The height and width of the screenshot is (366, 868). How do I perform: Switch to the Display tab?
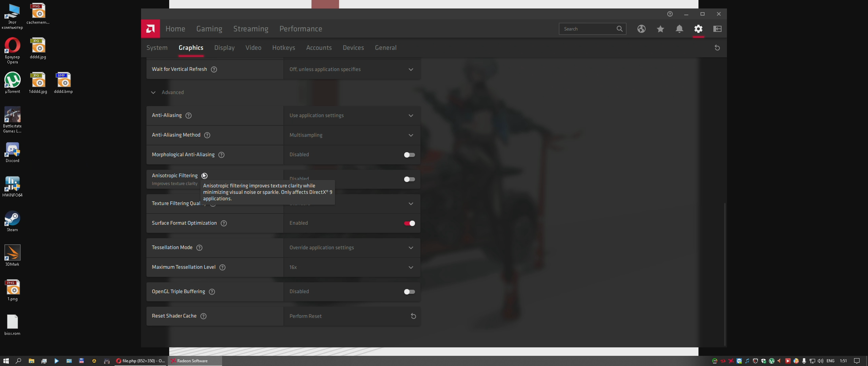[224, 48]
